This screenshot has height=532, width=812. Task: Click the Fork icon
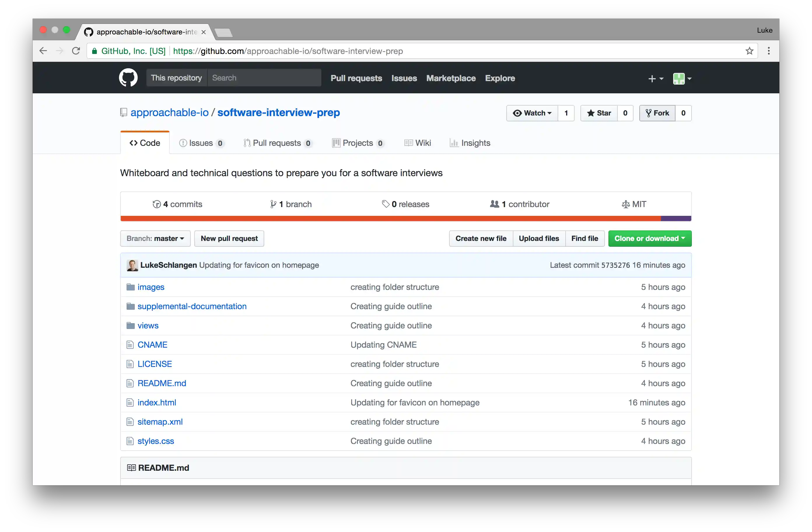649,113
